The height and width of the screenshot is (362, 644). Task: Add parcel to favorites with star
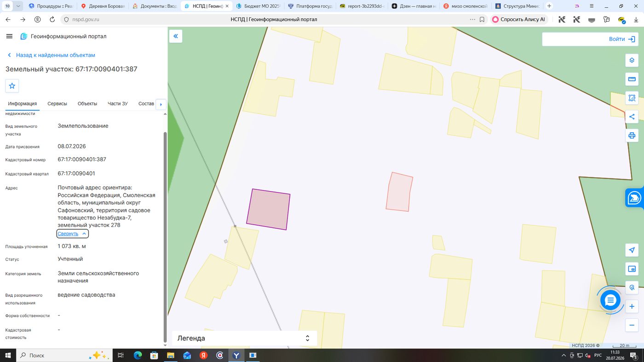(12, 85)
